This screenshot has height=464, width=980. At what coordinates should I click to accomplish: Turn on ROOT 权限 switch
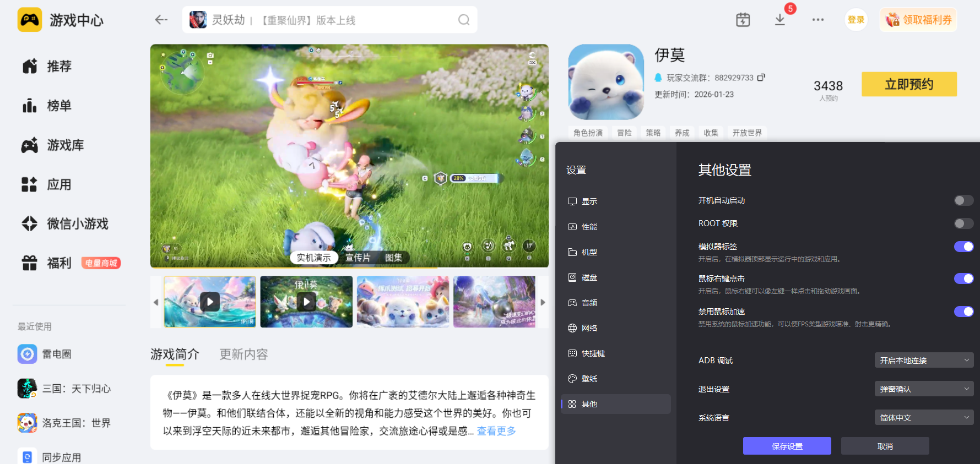point(963,223)
